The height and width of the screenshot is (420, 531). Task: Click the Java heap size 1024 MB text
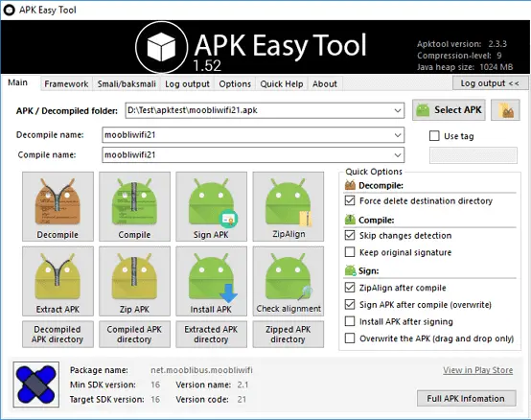(x=465, y=67)
